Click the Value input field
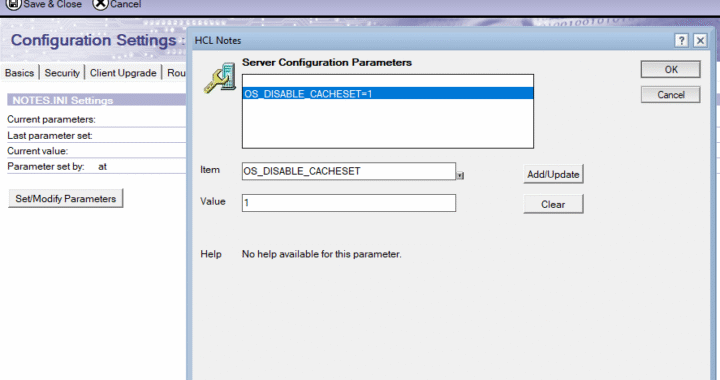This screenshot has width=720, height=380. [349, 203]
